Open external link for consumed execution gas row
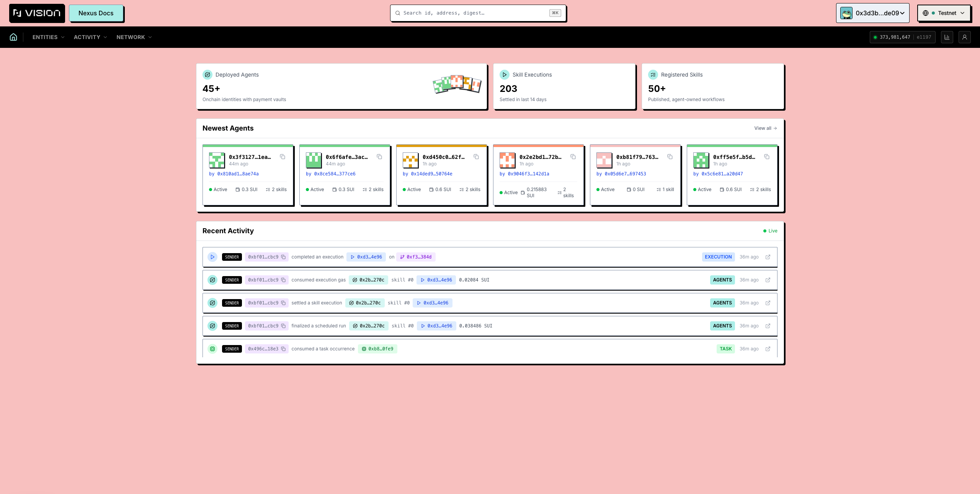The height and width of the screenshot is (494, 980). point(768,280)
